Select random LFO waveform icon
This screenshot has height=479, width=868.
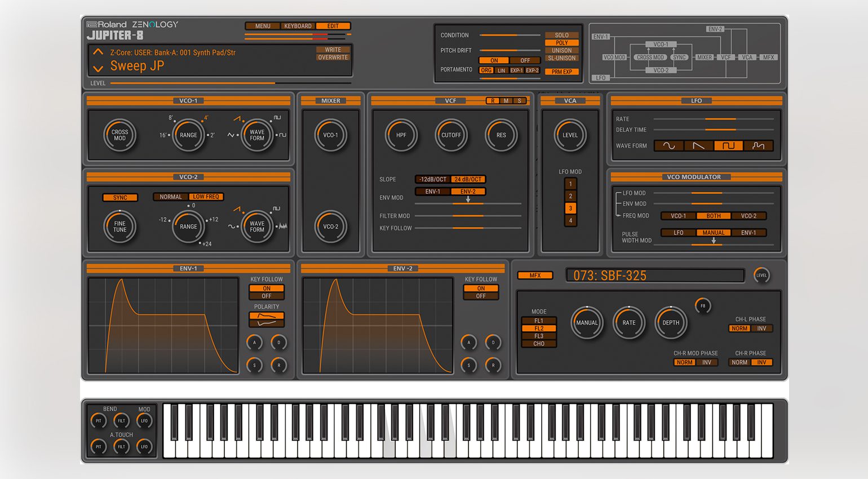[758, 145]
